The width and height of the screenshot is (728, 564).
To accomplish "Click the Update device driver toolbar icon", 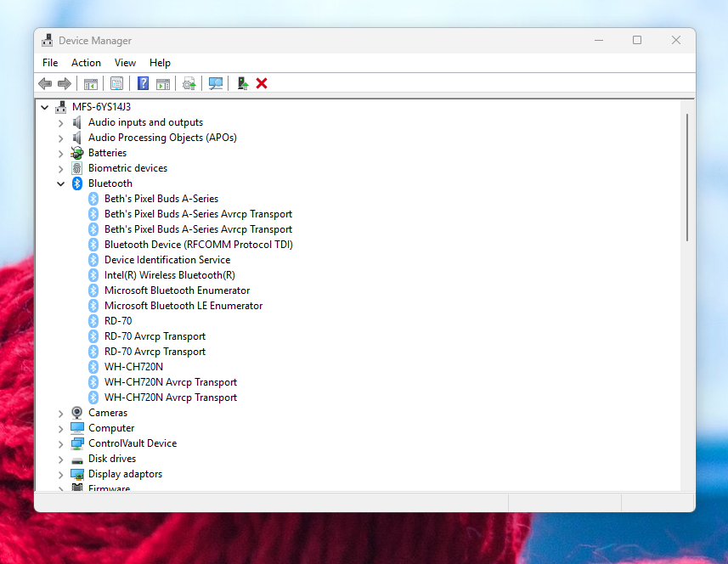I will click(189, 83).
